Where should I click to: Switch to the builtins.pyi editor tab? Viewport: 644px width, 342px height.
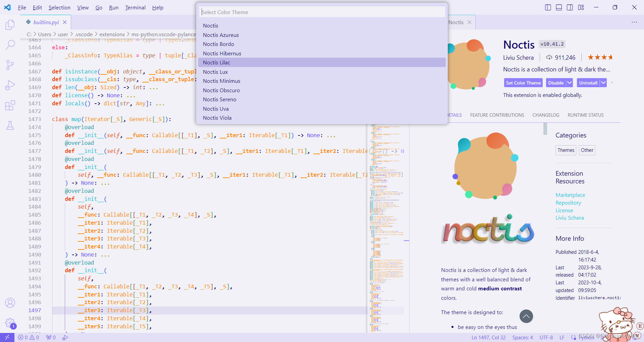(46, 22)
